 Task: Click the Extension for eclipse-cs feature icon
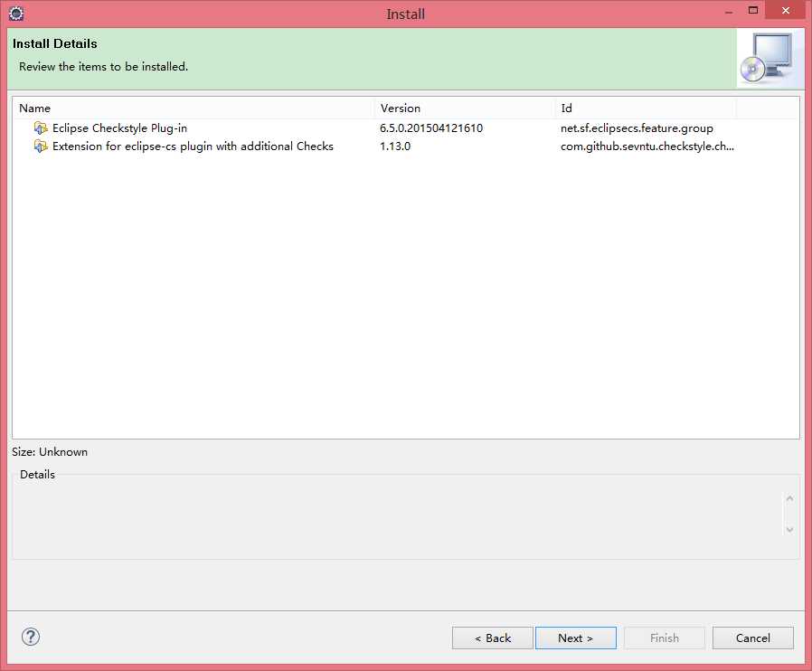click(x=41, y=146)
